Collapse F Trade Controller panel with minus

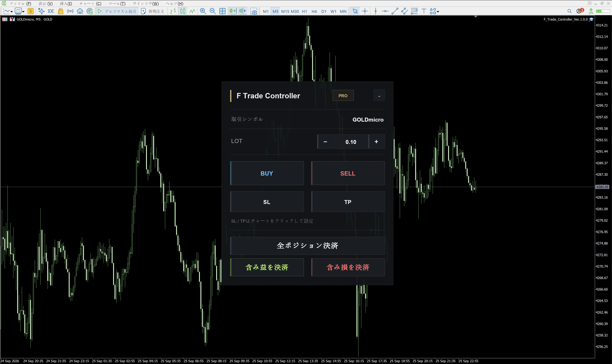[379, 95]
